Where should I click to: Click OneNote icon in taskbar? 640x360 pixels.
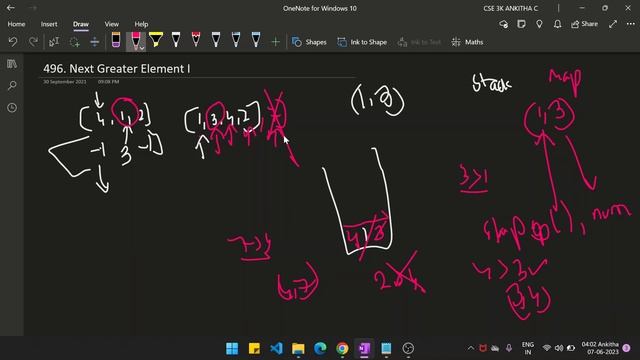(x=364, y=348)
